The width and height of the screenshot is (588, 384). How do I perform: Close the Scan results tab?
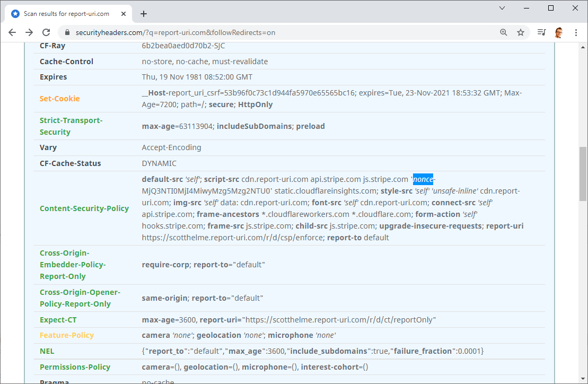[124, 14]
